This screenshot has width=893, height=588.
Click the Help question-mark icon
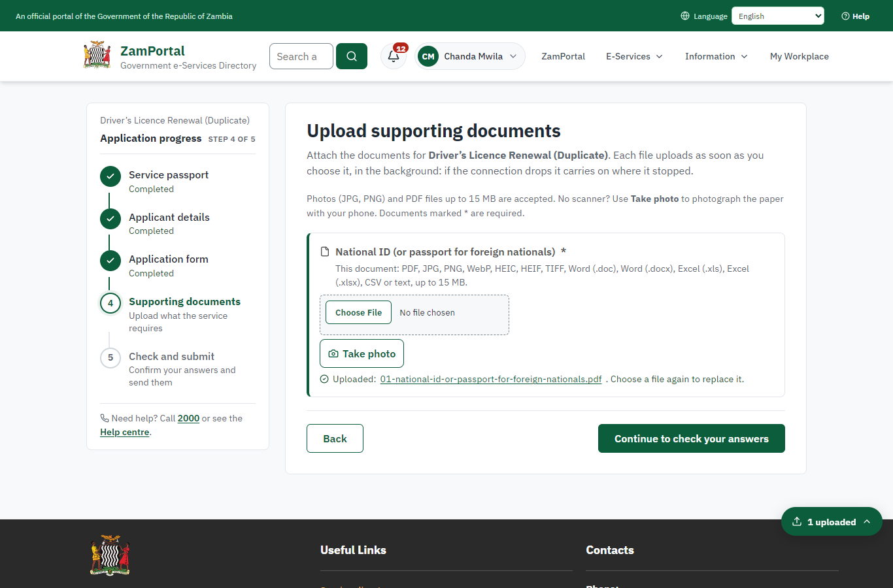pos(845,16)
